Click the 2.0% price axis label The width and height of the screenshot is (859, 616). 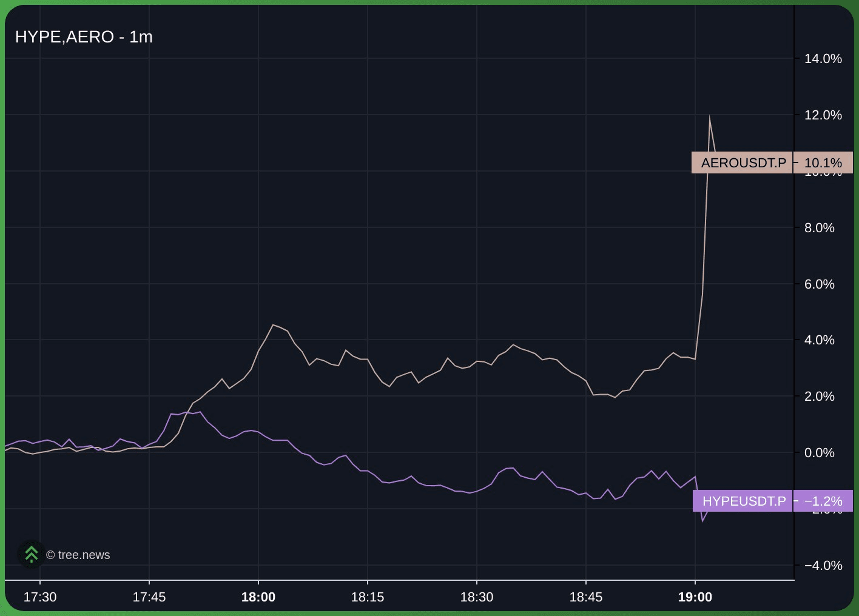pos(820,397)
